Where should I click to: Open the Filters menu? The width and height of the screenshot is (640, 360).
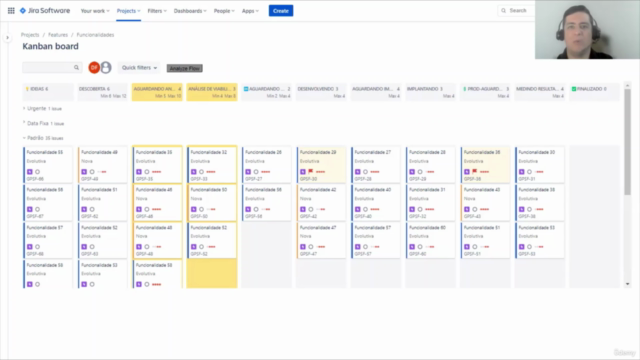point(157,11)
